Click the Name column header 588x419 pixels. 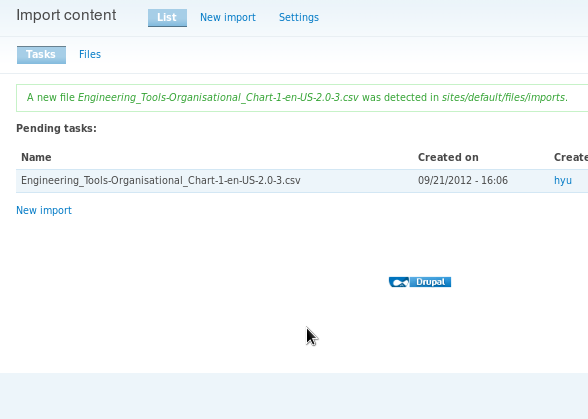[x=36, y=157]
